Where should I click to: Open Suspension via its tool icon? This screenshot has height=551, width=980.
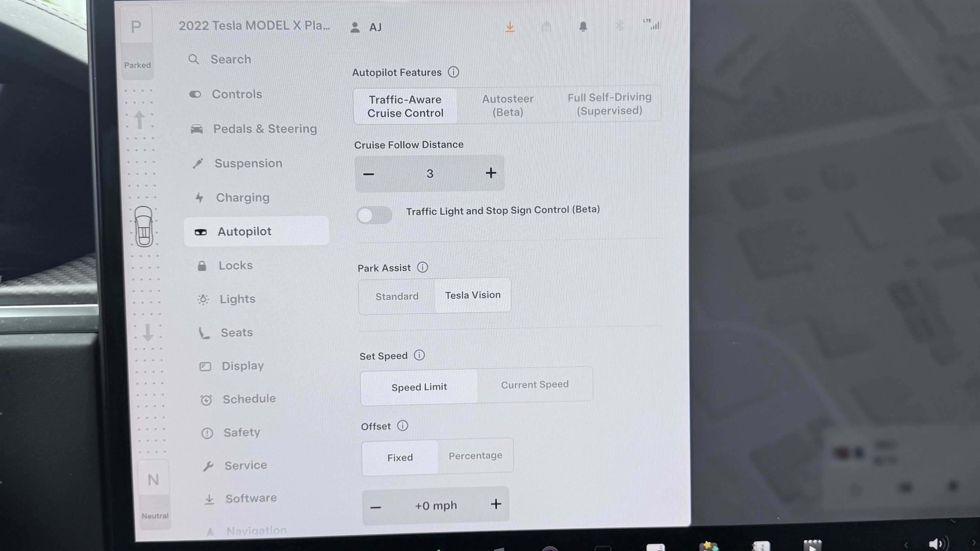pyautogui.click(x=198, y=164)
